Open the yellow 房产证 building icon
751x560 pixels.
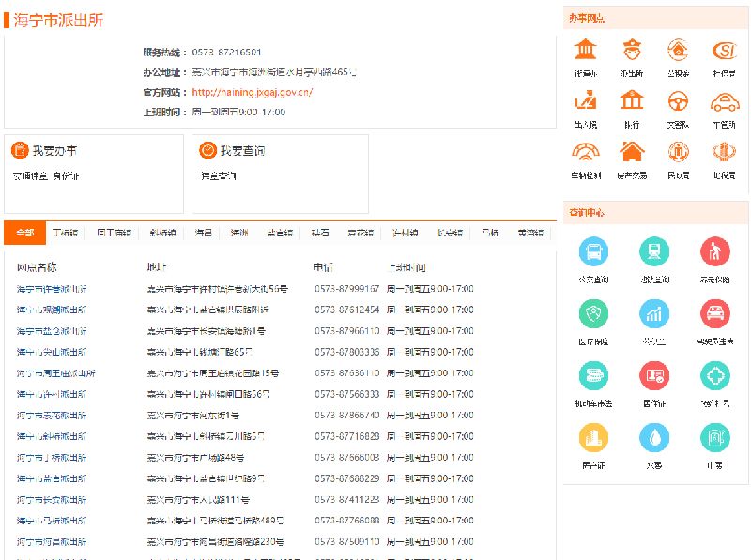(593, 437)
